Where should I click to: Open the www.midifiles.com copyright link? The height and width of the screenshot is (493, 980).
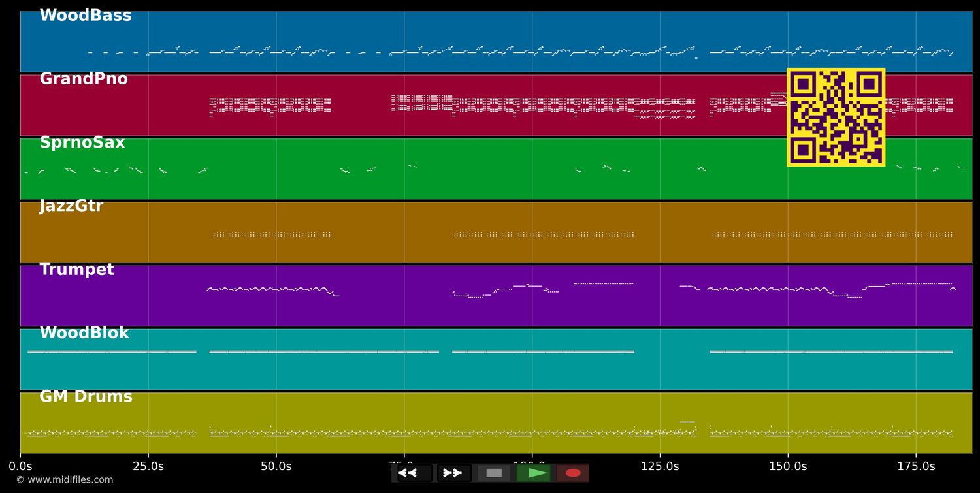point(65,480)
